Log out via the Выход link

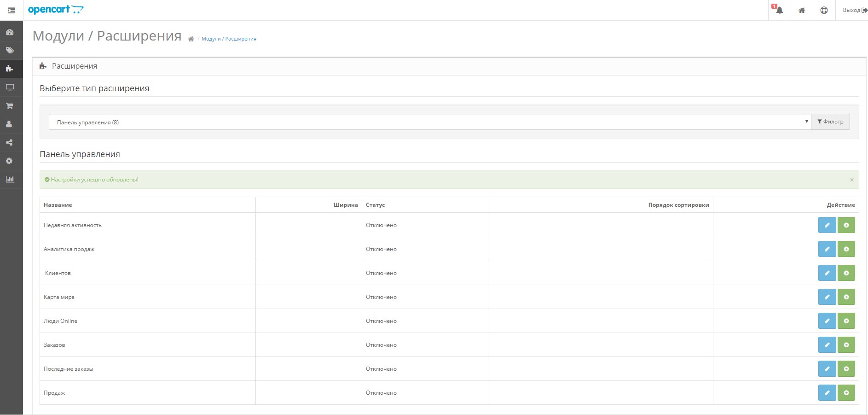[x=855, y=10]
